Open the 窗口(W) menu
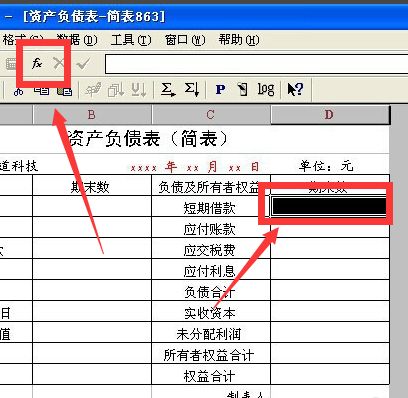This screenshot has width=408, height=398. pyautogui.click(x=185, y=40)
